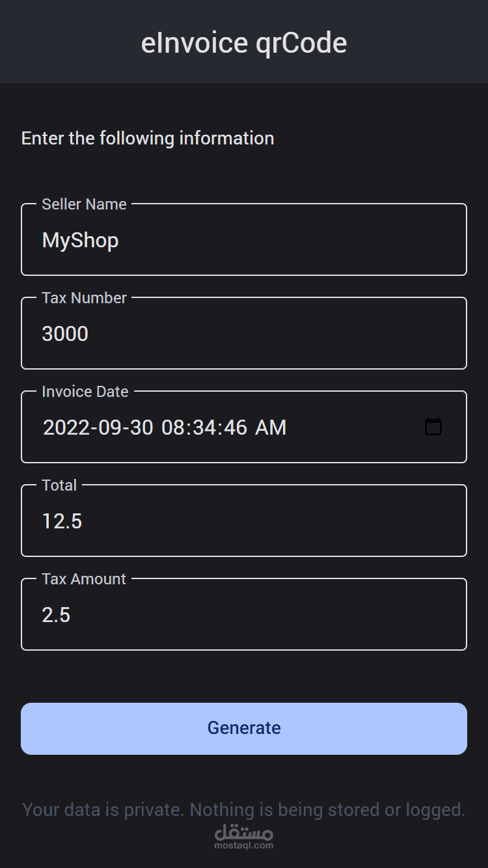Open the Invoice Date calendar picker icon
This screenshot has width=488, height=868.
click(433, 427)
